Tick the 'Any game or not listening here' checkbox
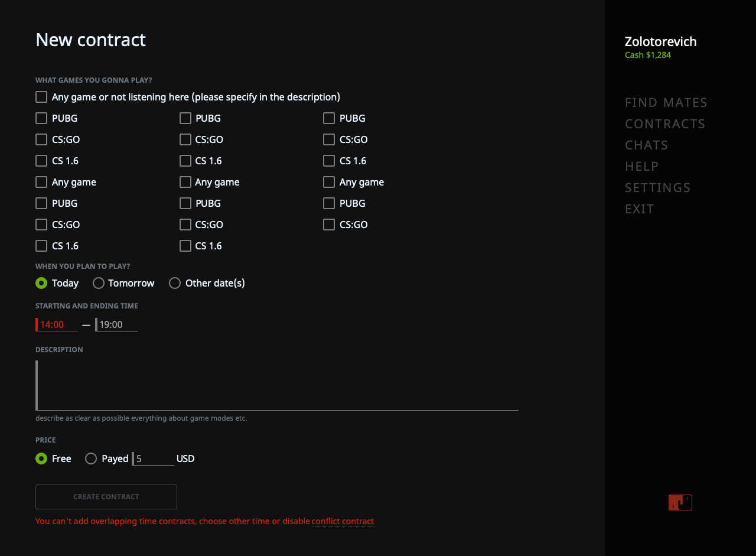The height and width of the screenshot is (556, 756). (x=41, y=97)
